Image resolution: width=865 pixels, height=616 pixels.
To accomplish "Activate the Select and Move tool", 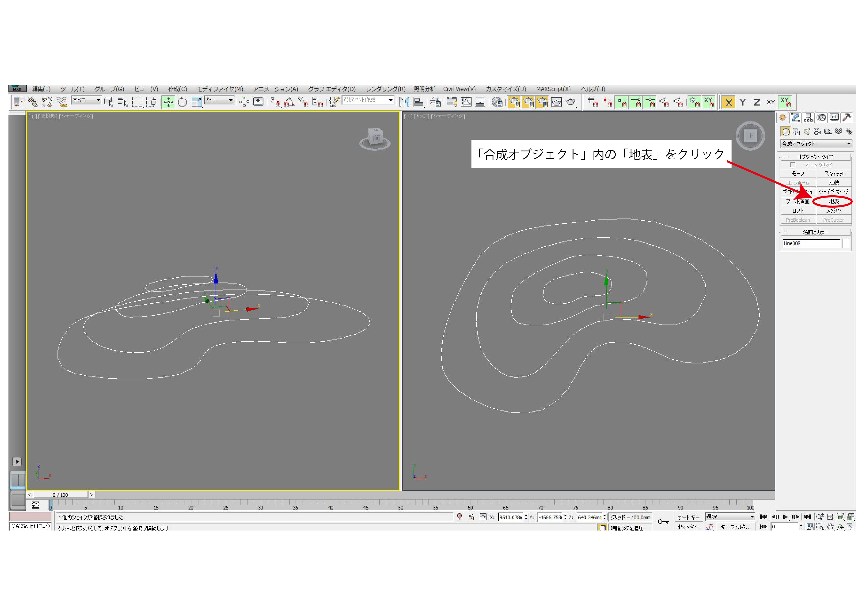I will pyautogui.click(x=168, y=102).
